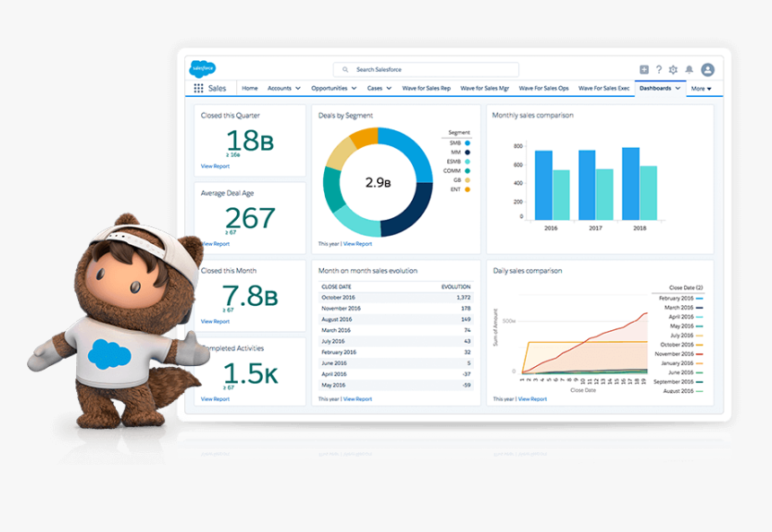Screen dimensions: 772x532
Task: Click the 2018 teal bar
Action: [648, 193]
